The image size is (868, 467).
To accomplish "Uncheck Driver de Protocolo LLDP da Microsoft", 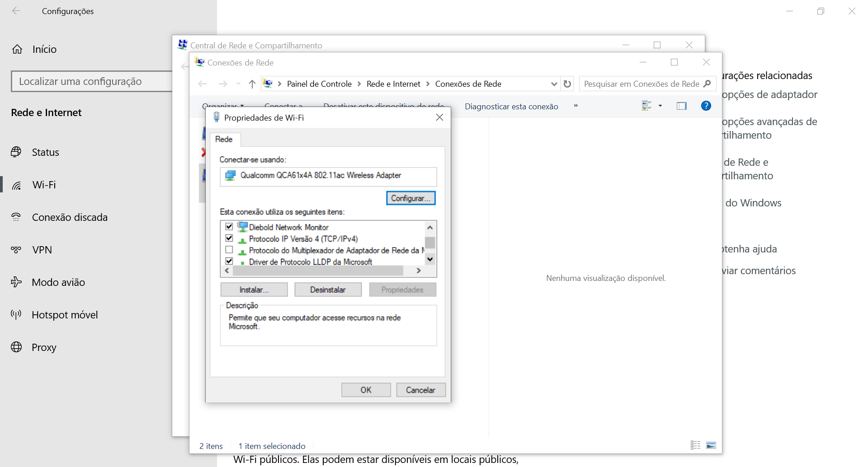I will tap(229, 261).
